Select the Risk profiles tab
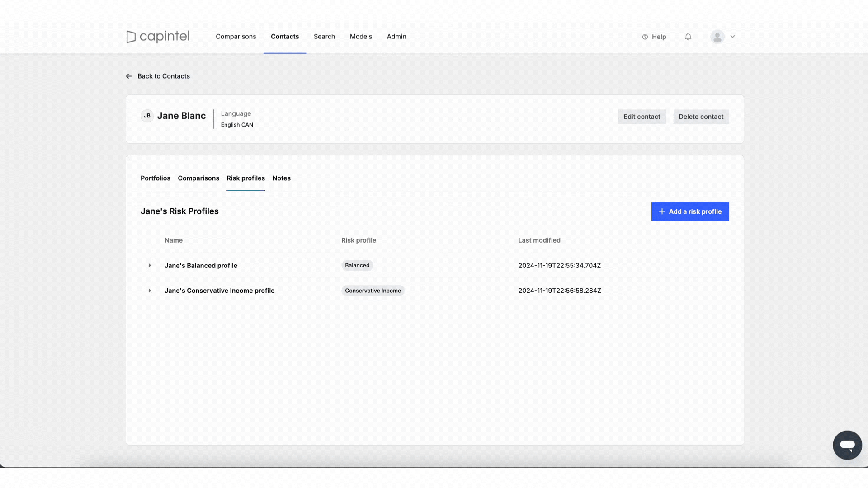 click(x=246, y=178)
